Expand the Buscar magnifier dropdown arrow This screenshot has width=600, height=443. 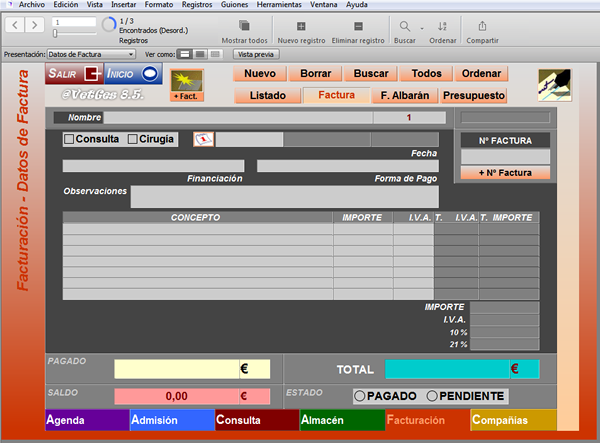422,28
